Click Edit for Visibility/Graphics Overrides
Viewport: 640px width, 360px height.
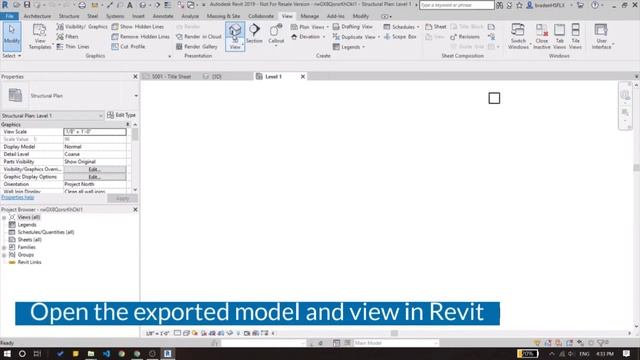95,169
